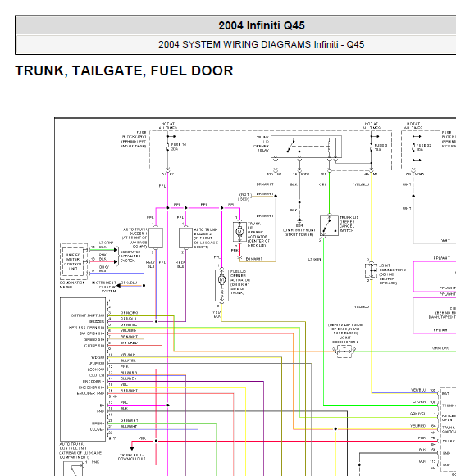Click the Joint Connector 2 symbol

[344, 351]
